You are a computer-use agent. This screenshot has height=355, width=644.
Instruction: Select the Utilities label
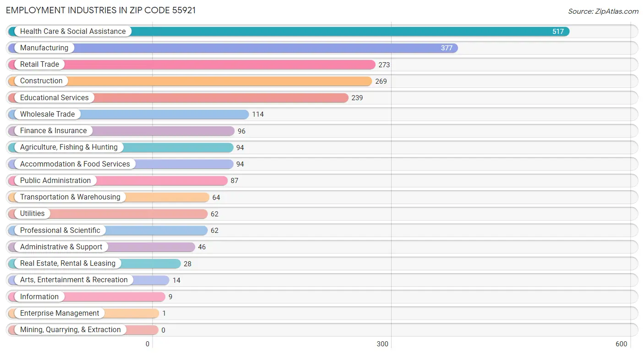[33, 213]
